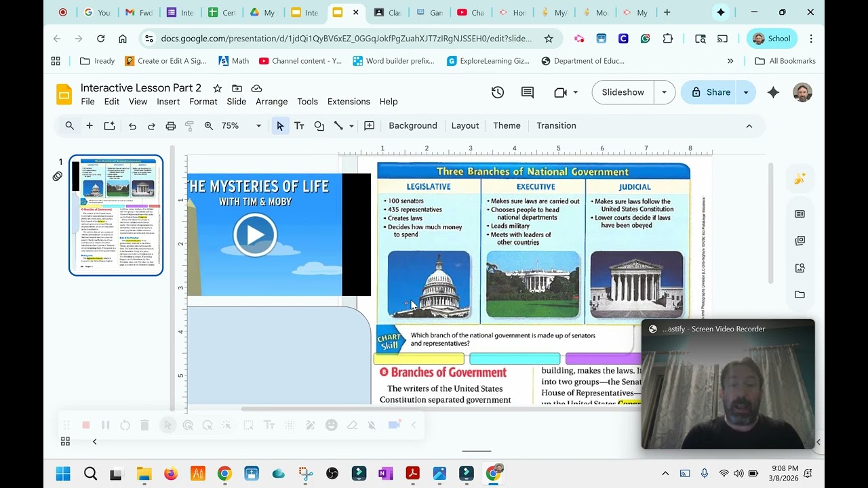Click the Print icon in toolbar
The height and width of the screenshot is (488, 868).
170,126
